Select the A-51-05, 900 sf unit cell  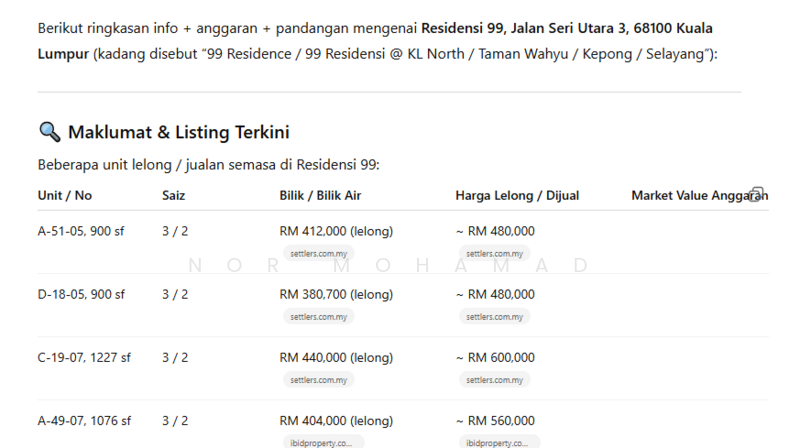(81, 231)
